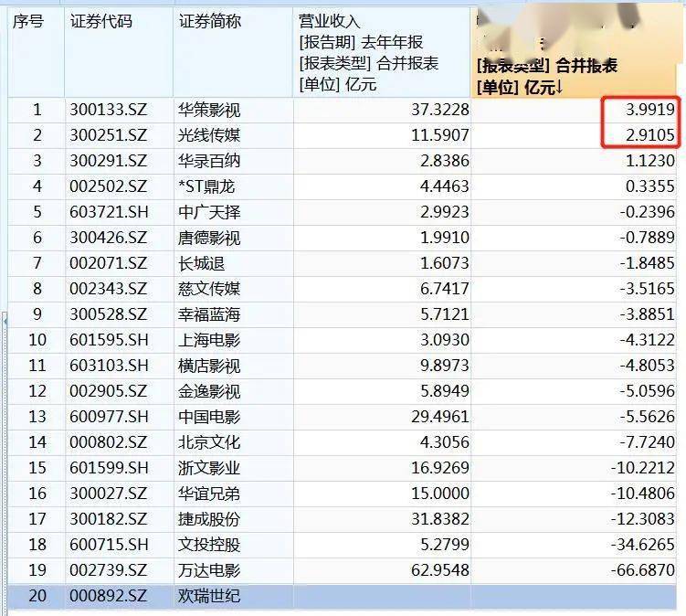Click value -3.8851
Screen dimensions: 686x616
647,314
